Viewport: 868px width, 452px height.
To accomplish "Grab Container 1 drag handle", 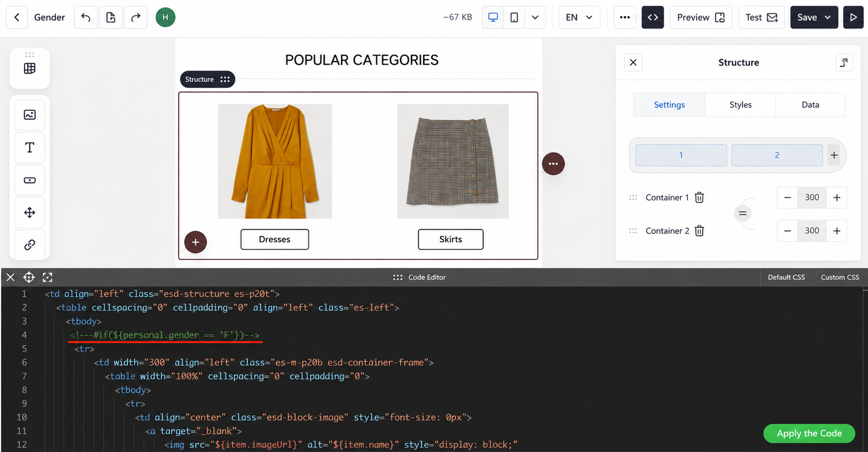I will coord(633,198).
